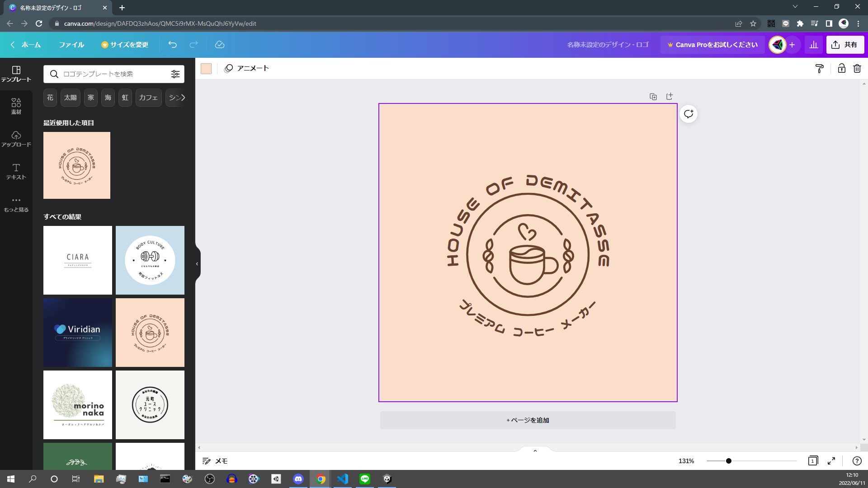Viewport: 868px width, 488px height.
Task: Toggle the page lock icon
Action: 841,69
